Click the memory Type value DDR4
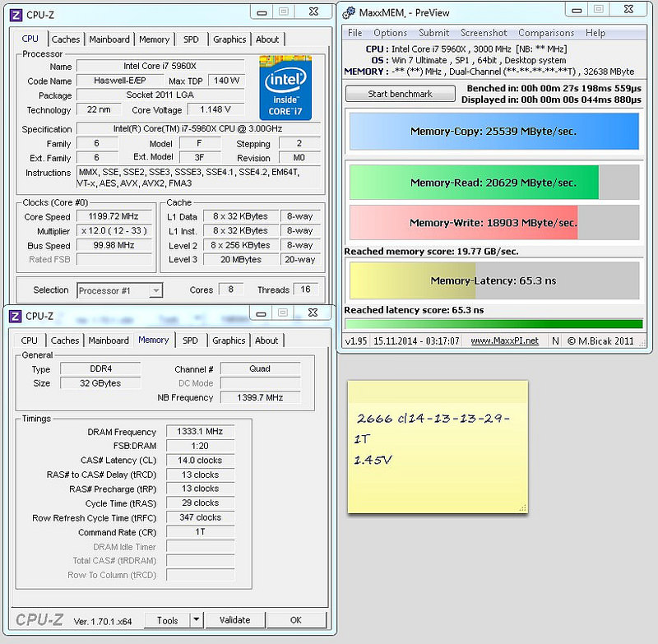 [100, 368]
